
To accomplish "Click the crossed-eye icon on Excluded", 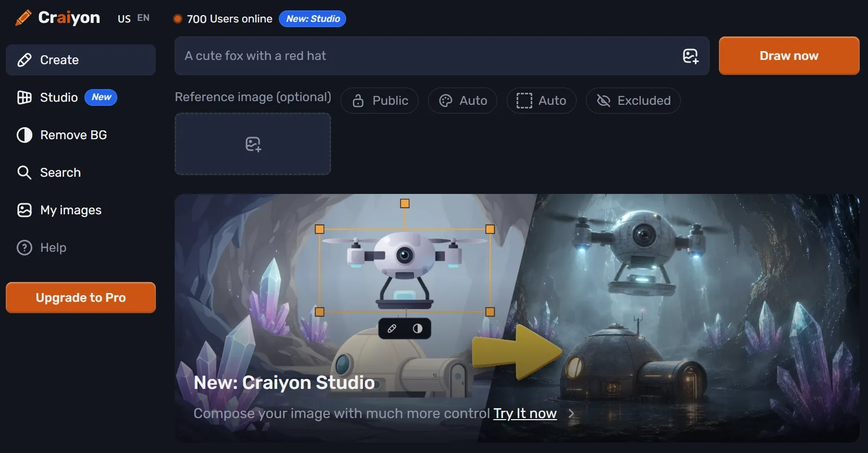I will [604, 101].
